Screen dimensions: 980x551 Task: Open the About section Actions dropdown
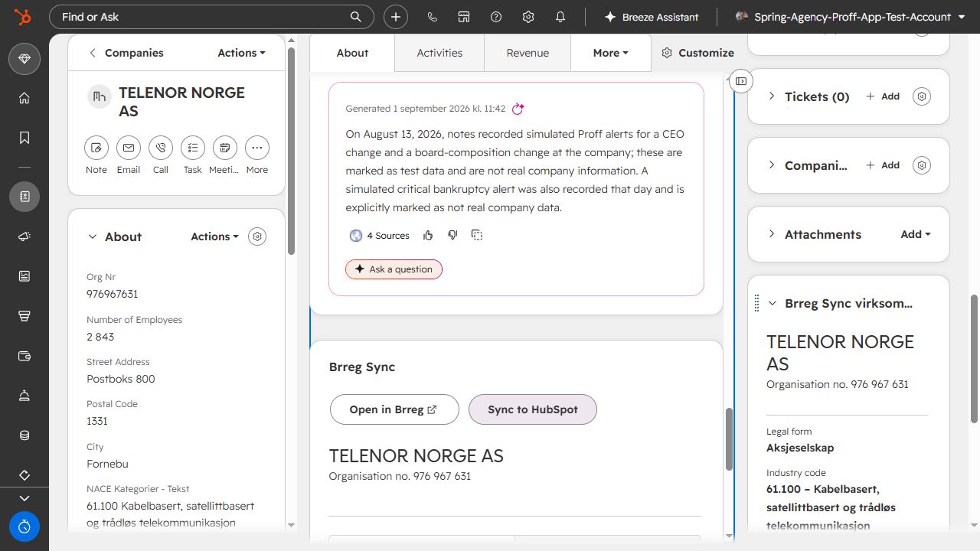(x=215, y=236)
